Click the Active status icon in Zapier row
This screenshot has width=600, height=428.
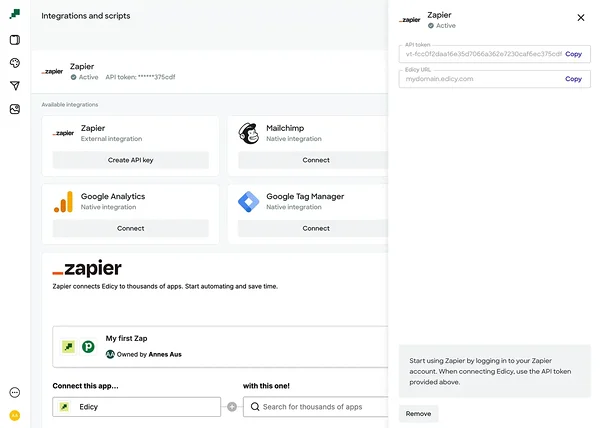73,77
